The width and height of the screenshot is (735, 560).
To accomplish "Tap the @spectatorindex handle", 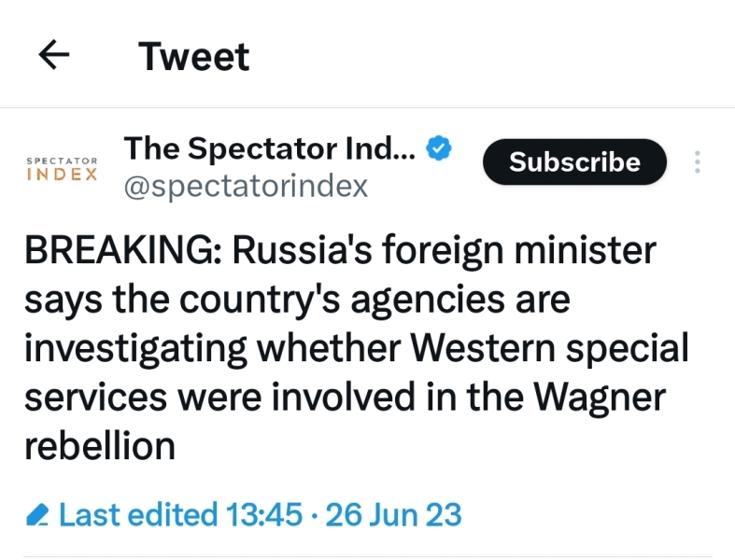I will [247, 187].
